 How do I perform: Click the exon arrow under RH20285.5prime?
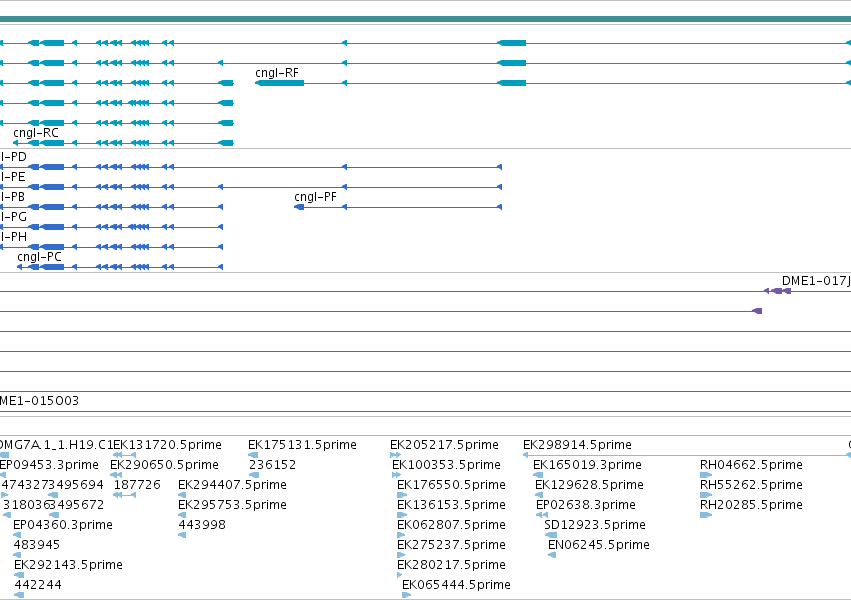(706, 515)
